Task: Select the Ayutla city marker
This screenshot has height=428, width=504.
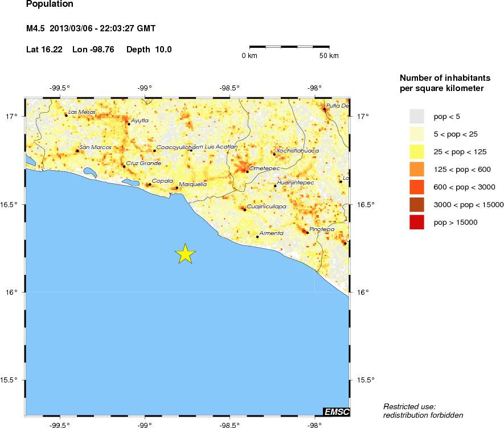Action: click(129, 124)
